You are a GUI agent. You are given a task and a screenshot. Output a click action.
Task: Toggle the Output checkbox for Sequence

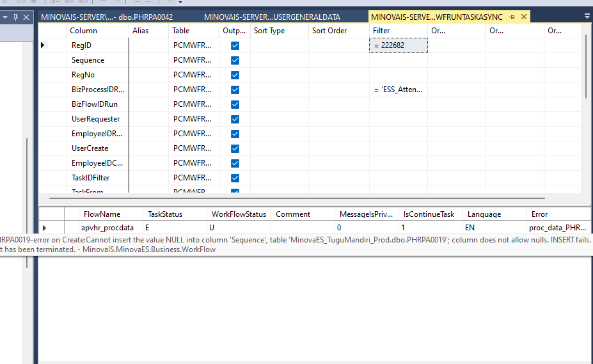(x=235, y=60)
